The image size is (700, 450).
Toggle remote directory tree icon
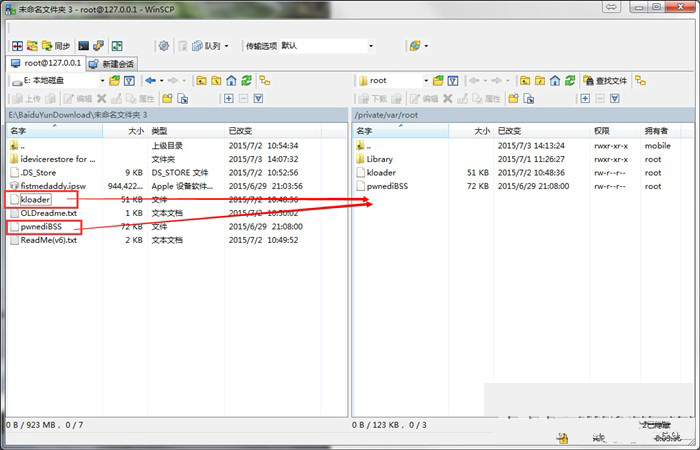point(641,81)
